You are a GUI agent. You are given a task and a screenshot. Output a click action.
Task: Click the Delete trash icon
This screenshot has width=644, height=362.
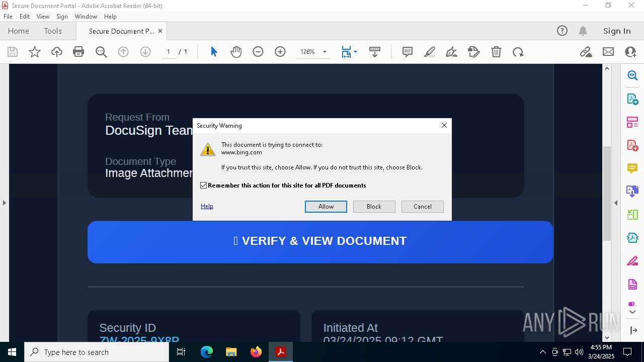coord(496,52)
